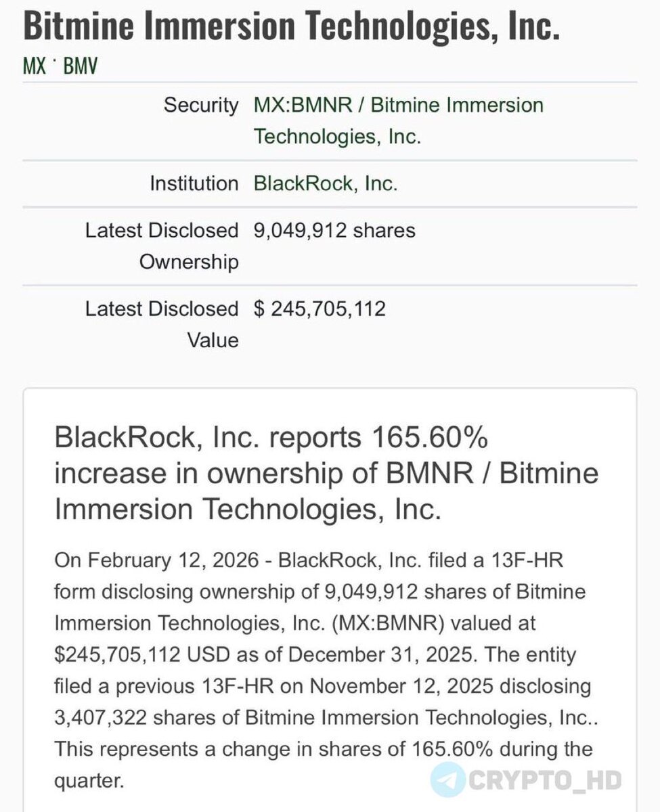The image size is (660, 812).
Task: Click the Latest Disclosed Value label
Action: [x=162, y=324]
